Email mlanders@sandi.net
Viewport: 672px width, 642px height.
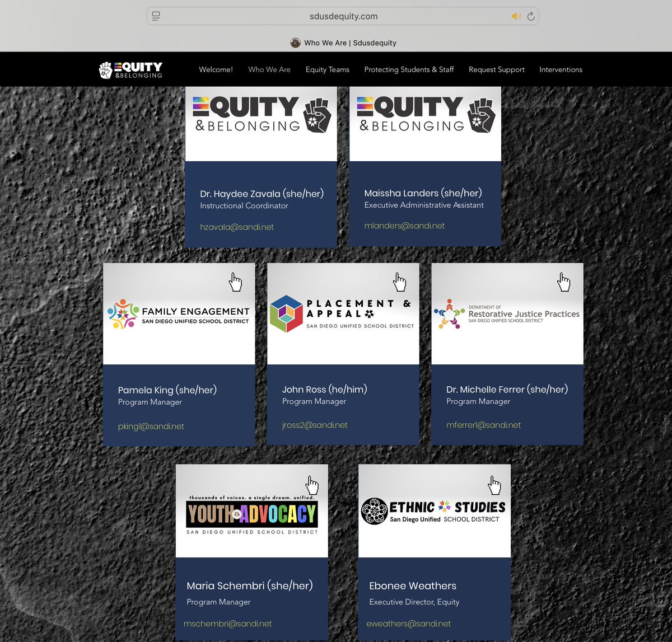point(404,226)
